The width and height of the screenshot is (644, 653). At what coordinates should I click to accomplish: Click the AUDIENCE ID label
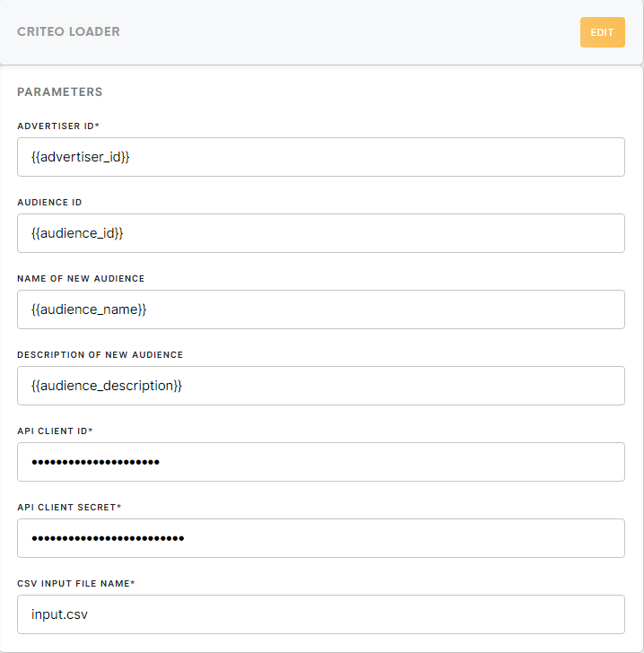(x=49, y=203)
